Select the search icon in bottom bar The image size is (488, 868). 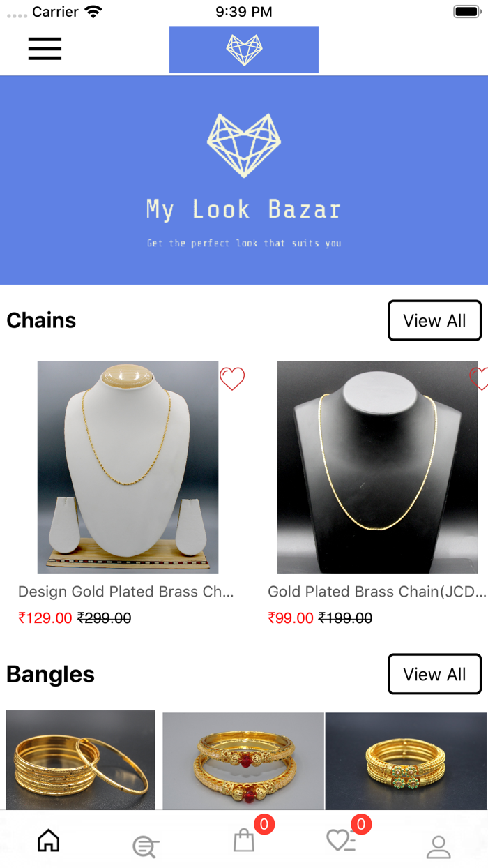click(145, 844)
